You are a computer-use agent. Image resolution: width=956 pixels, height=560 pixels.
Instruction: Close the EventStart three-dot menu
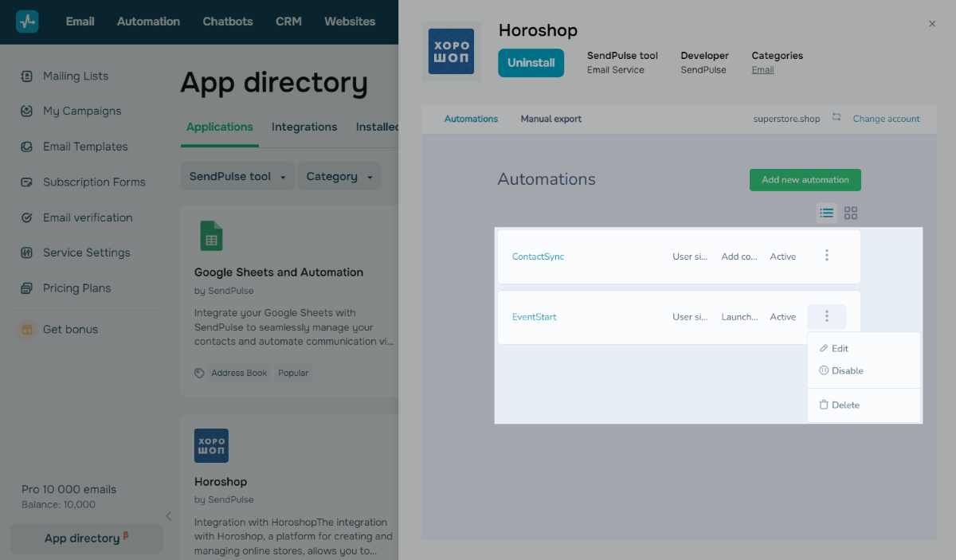pos(827,317)
